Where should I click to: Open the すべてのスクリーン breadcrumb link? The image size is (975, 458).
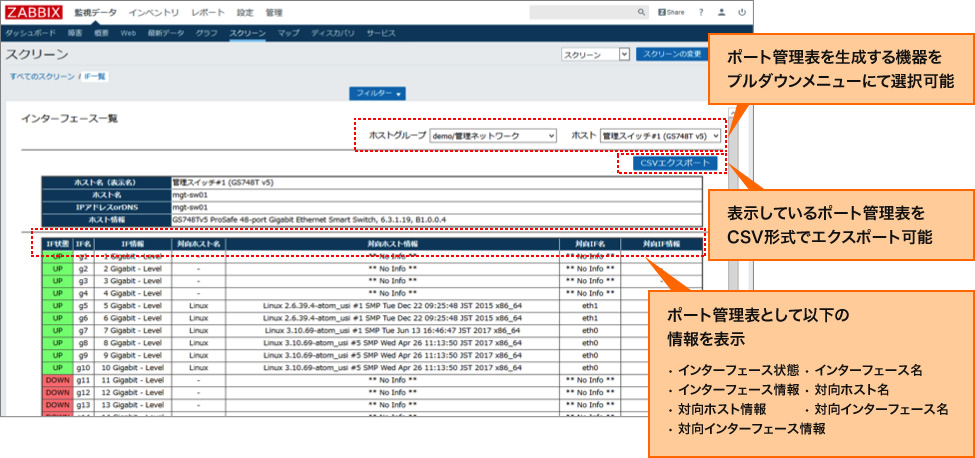[41, 76]
